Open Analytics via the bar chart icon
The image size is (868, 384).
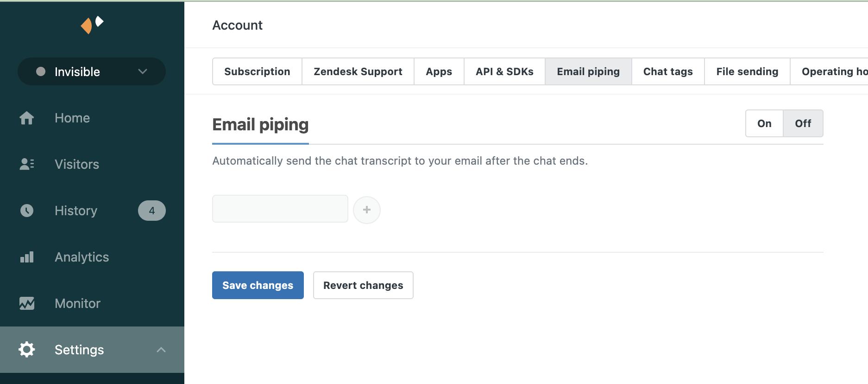[x=27, y=257]
